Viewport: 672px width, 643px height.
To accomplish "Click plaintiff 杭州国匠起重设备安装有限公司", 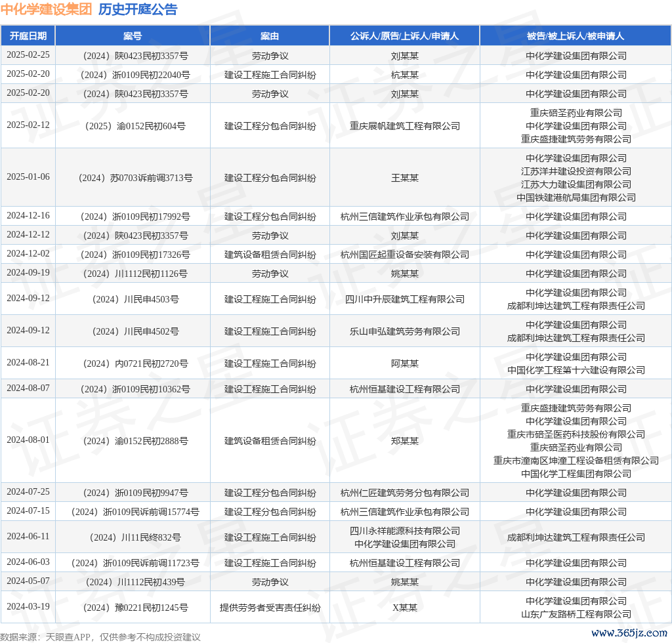I will tap(404, 255).
